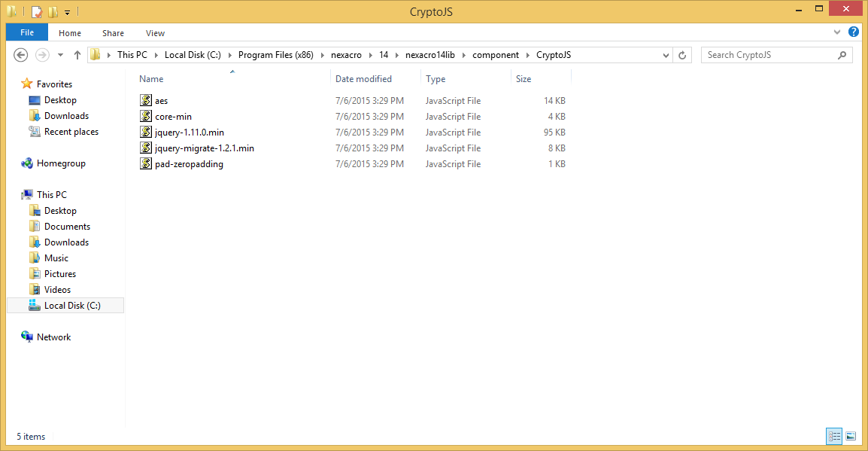
Task: Select Desktop under This PC
Action: [x=60, y=211]
